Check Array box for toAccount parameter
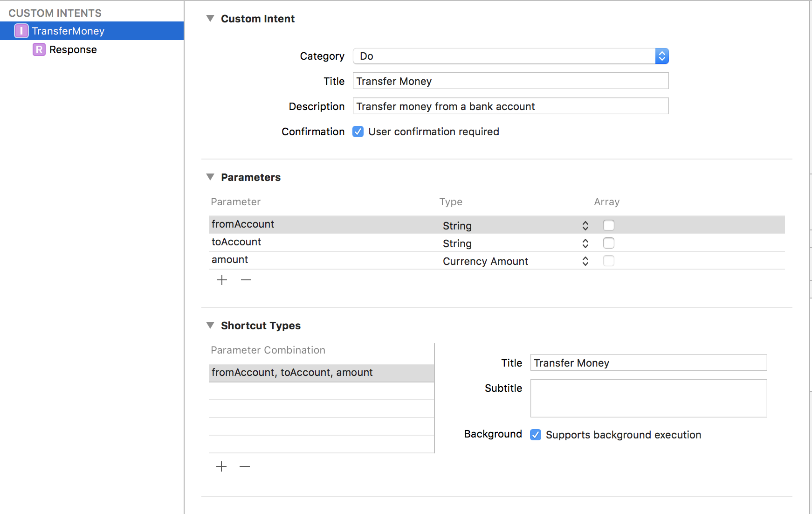 coord(609,243)
